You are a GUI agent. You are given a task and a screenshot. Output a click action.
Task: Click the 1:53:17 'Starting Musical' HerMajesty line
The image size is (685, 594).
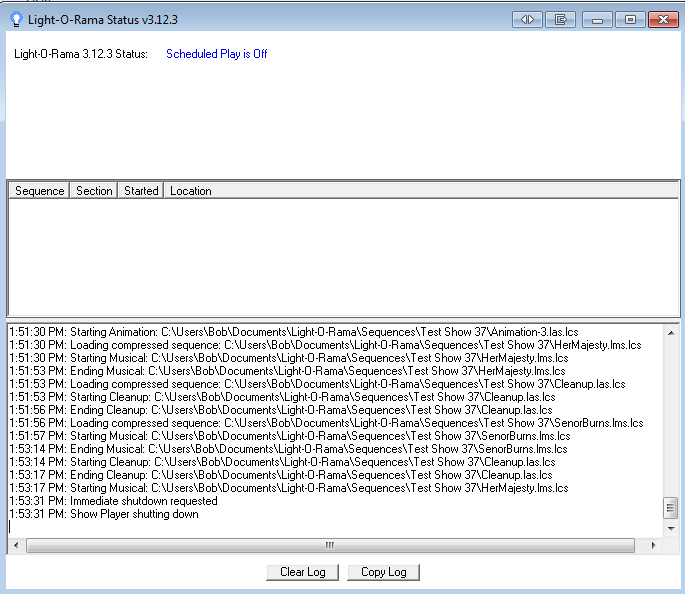point(289,488)
